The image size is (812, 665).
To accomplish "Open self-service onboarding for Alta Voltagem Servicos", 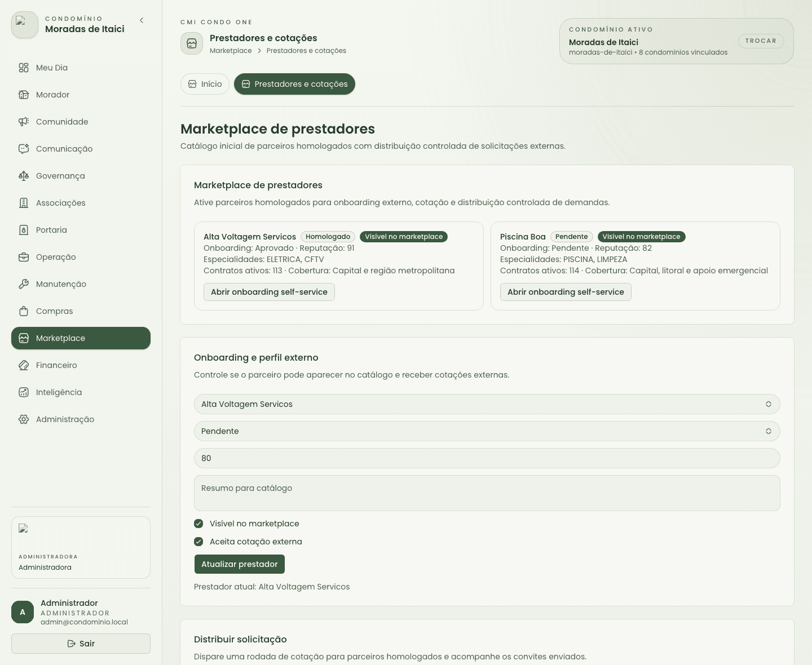I will 269,292.
